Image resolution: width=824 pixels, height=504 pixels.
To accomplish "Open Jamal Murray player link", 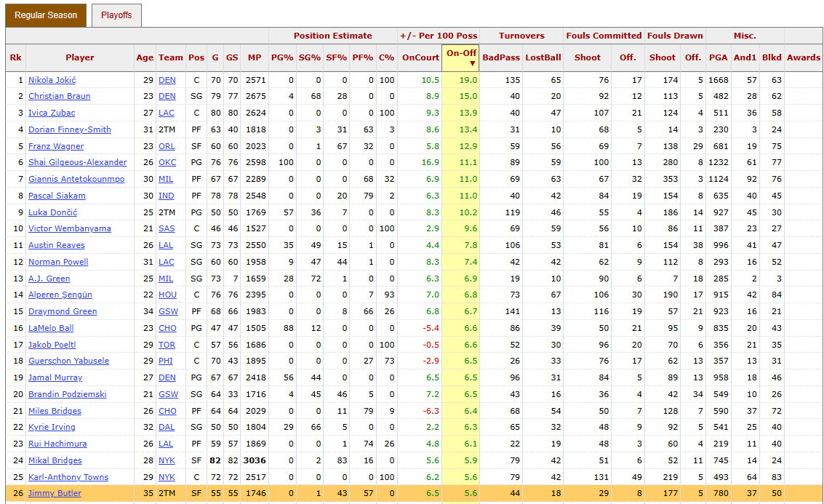I will click(x=55, y=378).
